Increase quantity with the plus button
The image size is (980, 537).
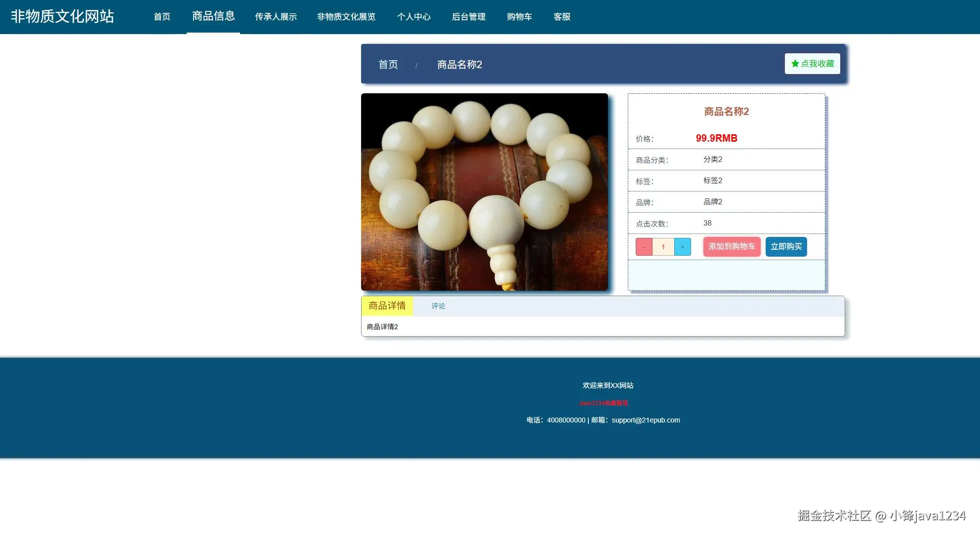682,247
